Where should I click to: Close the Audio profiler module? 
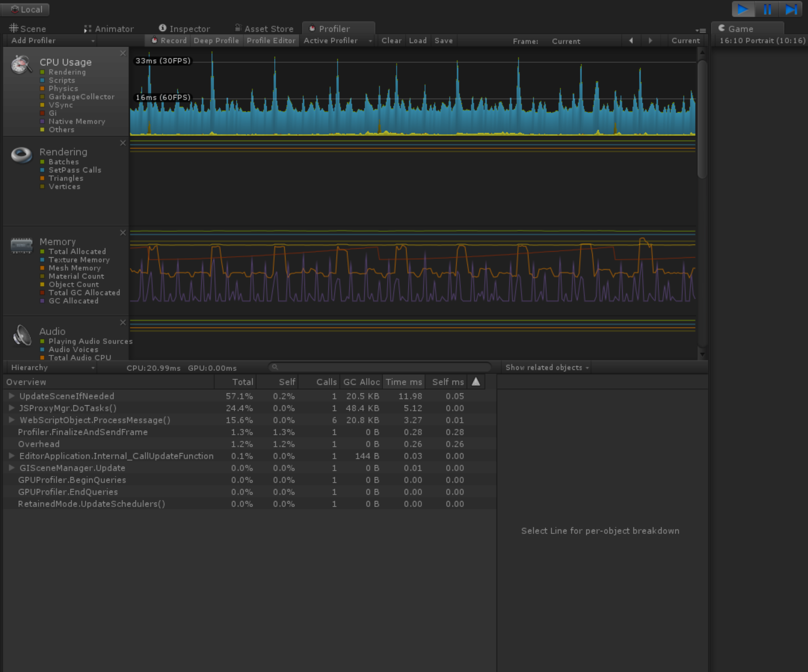[x=123, y=323]
